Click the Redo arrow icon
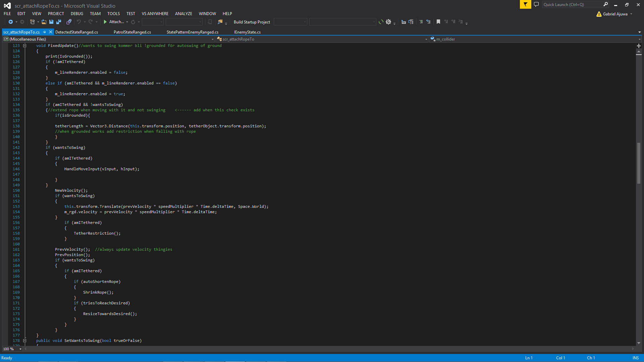This screenshot has height=362, width=644. pyautogui.click(x=91, y=22)
